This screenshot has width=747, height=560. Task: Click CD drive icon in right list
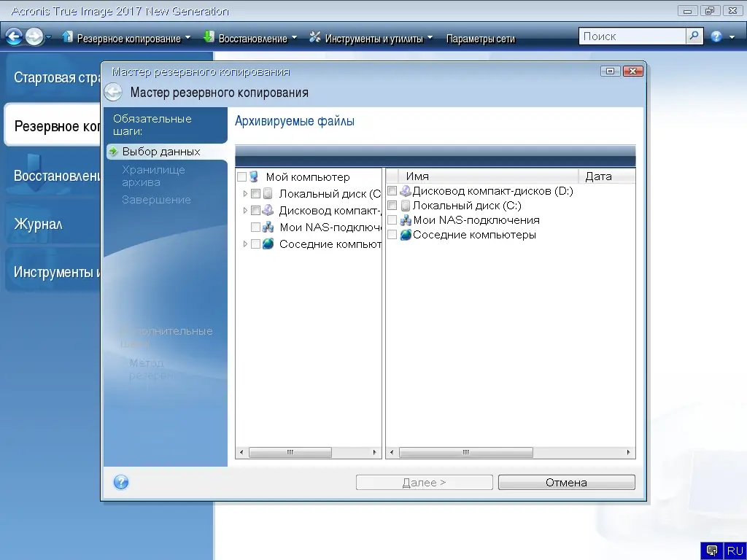pyautogui.click(x=406, y=191)
